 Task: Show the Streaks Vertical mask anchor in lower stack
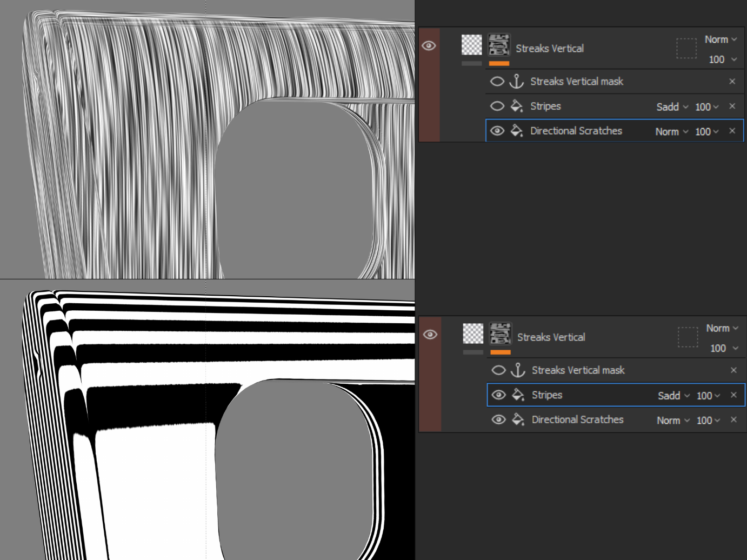tap(499, 370)
